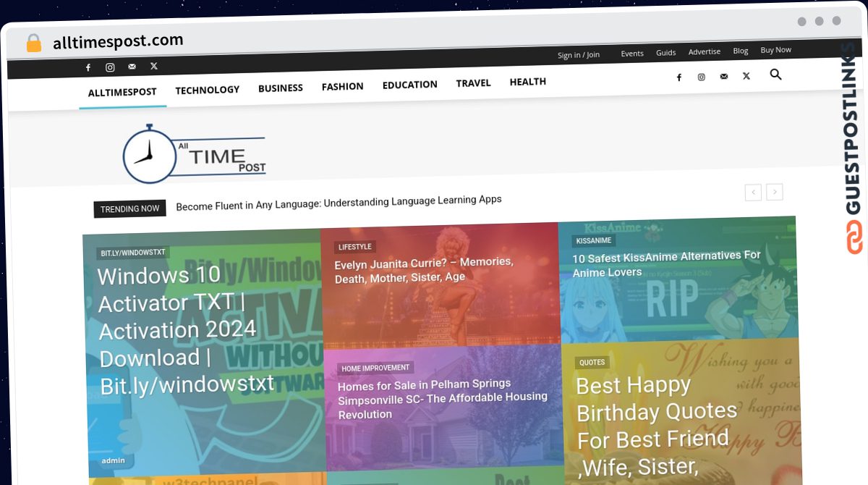Open email icon beside the search icon
Viewport: 868px width, 485px height.
click(x=724, y=76)
